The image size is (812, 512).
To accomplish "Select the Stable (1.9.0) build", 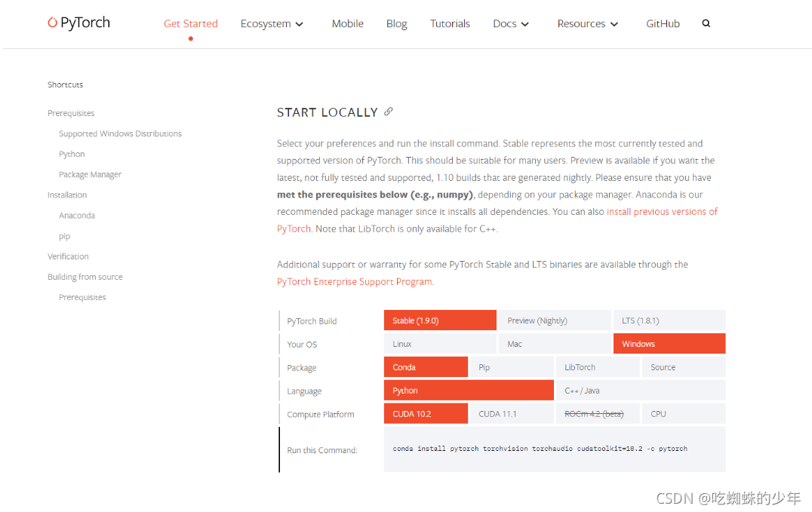I will (440, 320).
